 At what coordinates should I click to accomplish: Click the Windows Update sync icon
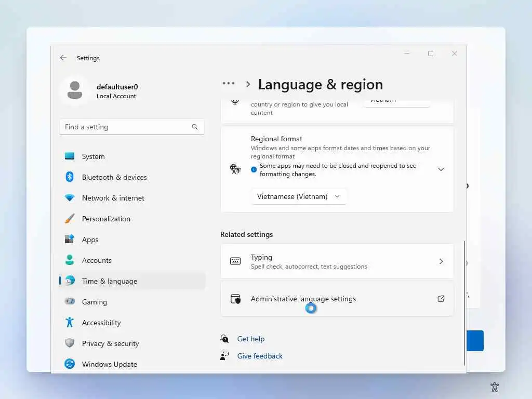coord(70,364)
